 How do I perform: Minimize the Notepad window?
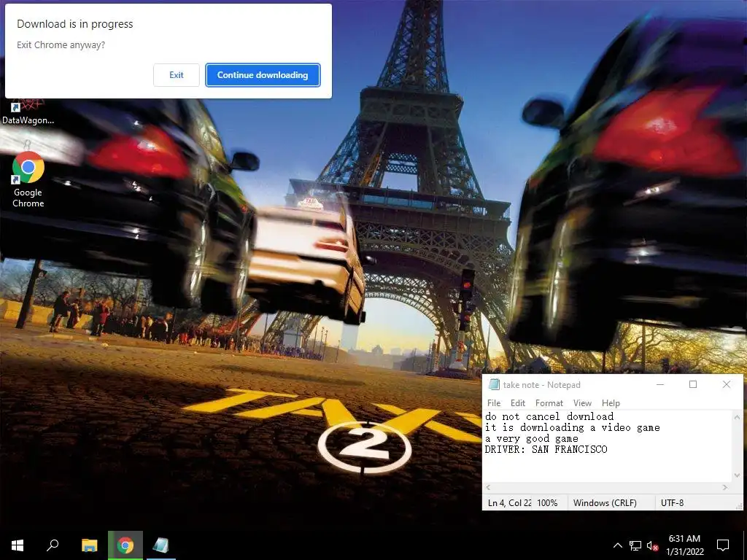pyautogui.click(x=660, y=384)
